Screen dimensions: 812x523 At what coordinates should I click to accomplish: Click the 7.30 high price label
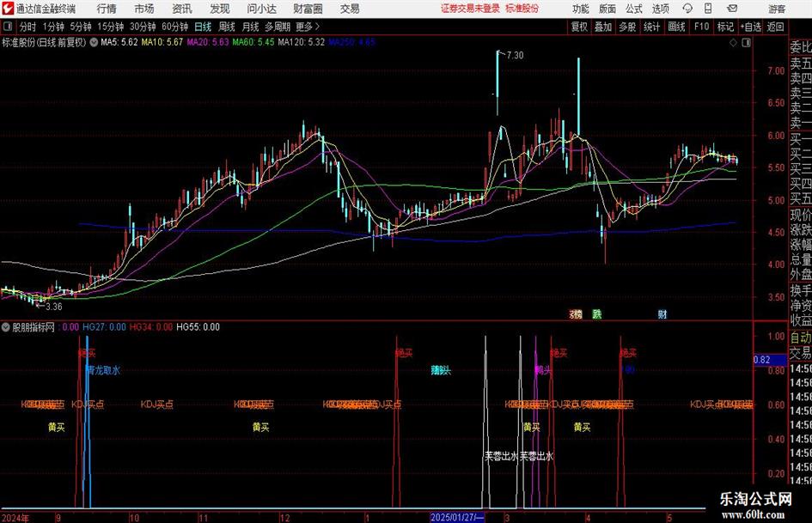click(515, 55)
